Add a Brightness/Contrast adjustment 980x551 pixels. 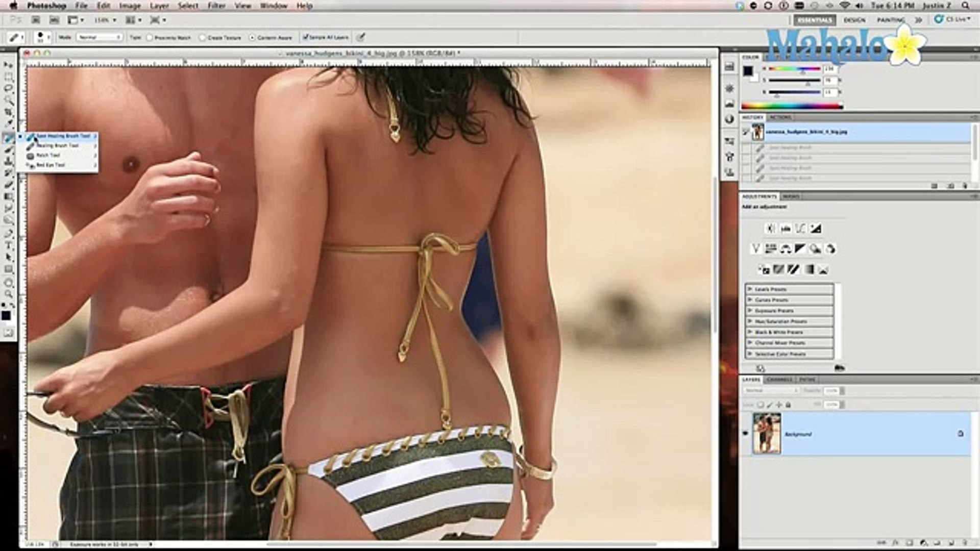pyautogui.click(x=771, y=229)
